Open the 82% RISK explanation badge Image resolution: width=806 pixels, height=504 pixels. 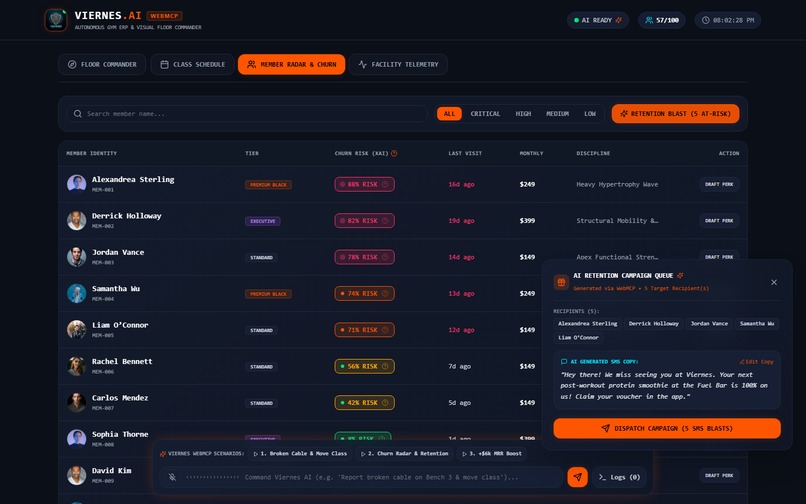point(364,221)
